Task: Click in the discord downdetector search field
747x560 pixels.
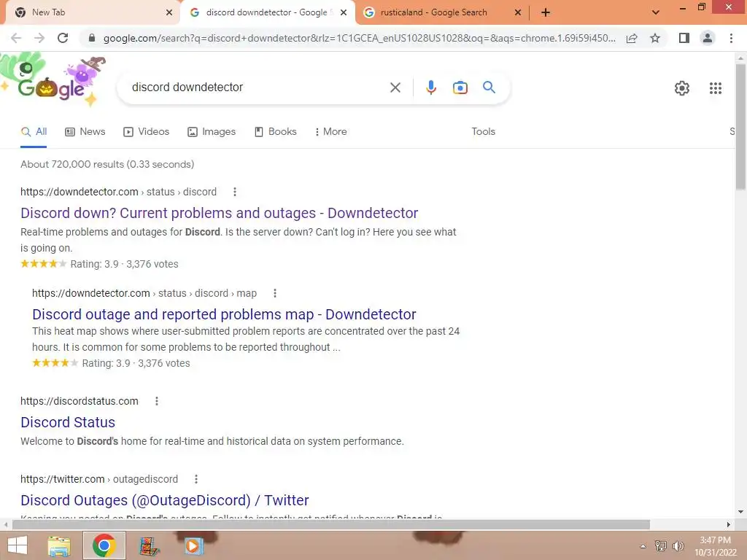Action: [258, 87]
